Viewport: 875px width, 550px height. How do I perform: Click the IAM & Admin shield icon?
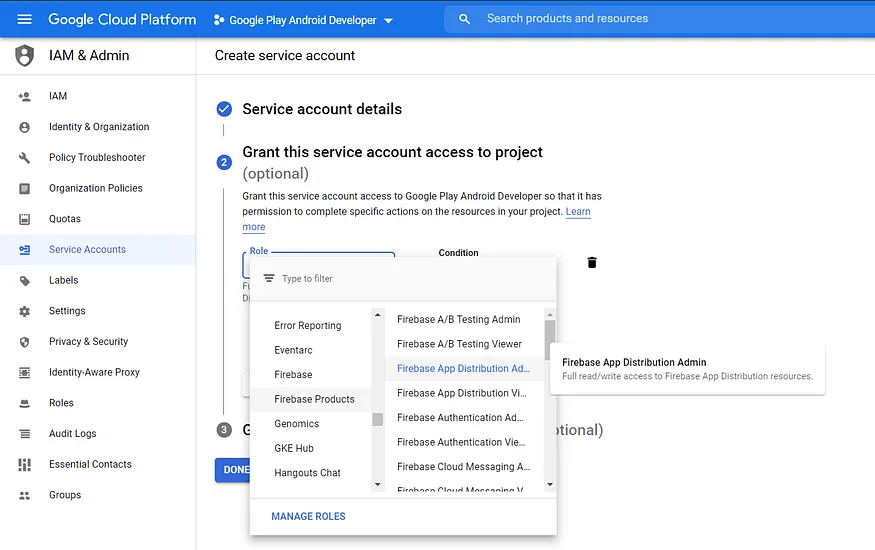point(25,56)
